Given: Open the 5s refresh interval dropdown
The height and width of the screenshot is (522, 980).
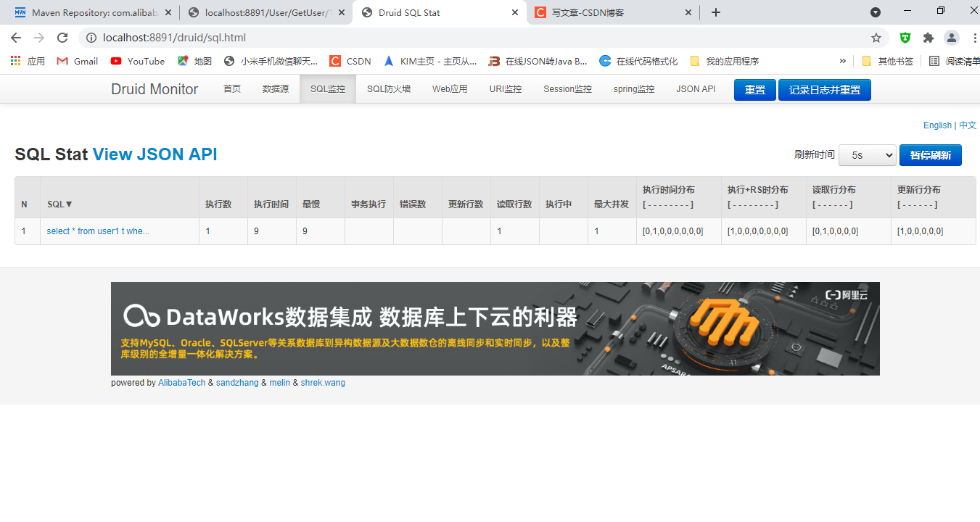Looking at the screenshot, I should 867,154.
